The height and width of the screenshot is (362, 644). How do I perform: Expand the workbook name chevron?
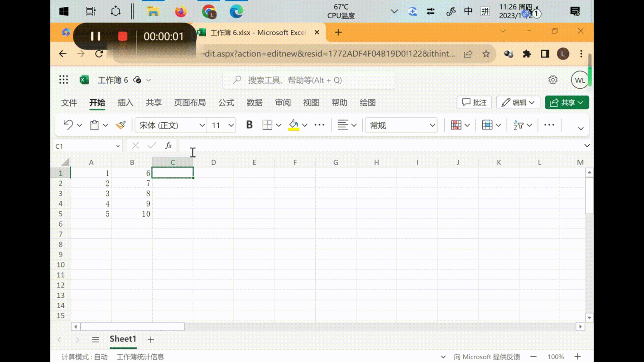tap(148, 80)
